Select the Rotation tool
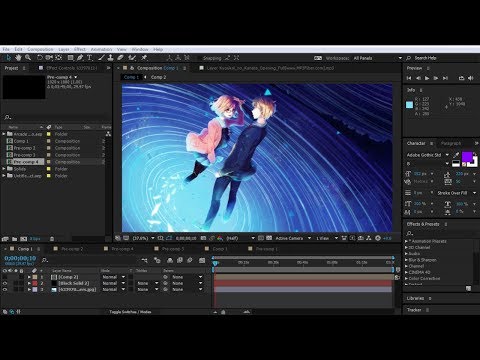 click(40, 58)
